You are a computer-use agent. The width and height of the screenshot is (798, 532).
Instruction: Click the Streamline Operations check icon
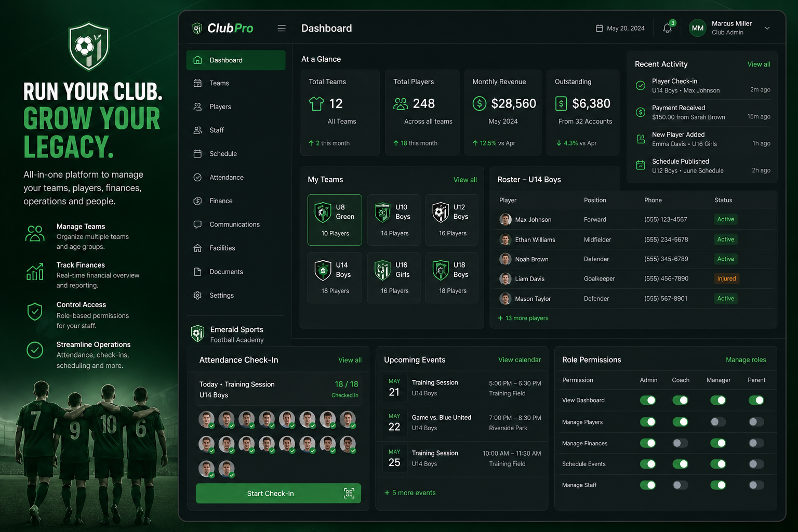point(35,350)
